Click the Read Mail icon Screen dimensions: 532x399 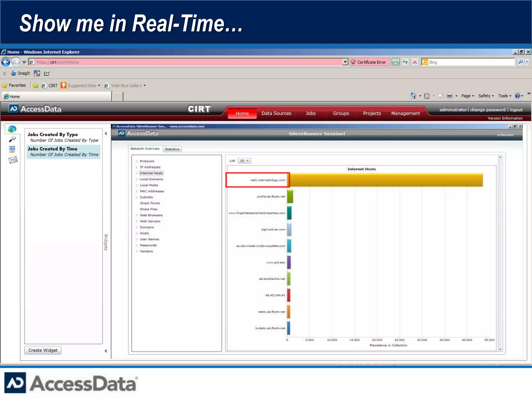(x=441, y=96)
